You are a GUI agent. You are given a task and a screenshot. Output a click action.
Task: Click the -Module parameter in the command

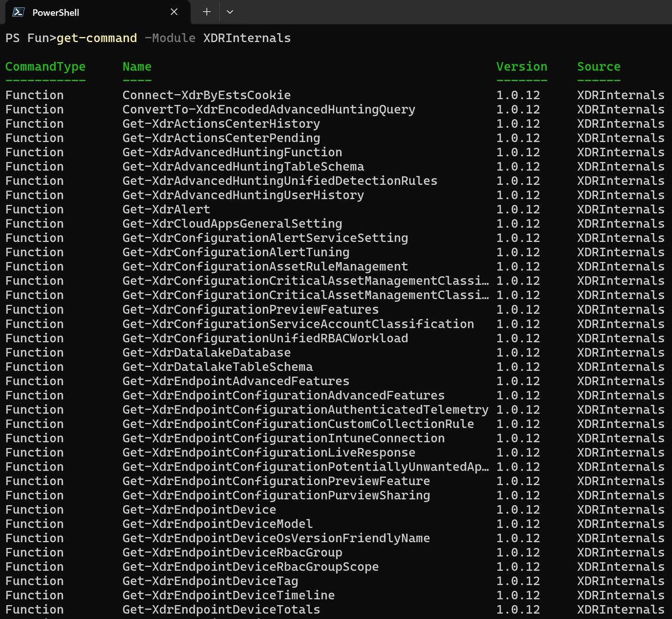pos(170,38)
